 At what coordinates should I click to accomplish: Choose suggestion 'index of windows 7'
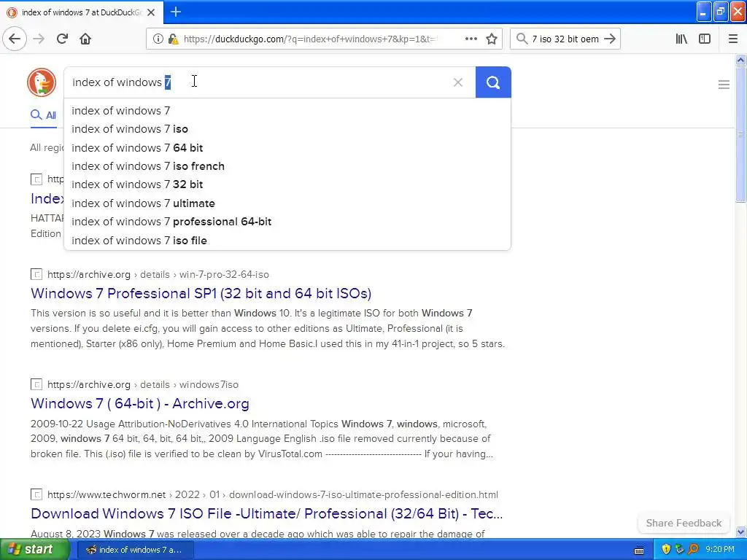(287, 111)
